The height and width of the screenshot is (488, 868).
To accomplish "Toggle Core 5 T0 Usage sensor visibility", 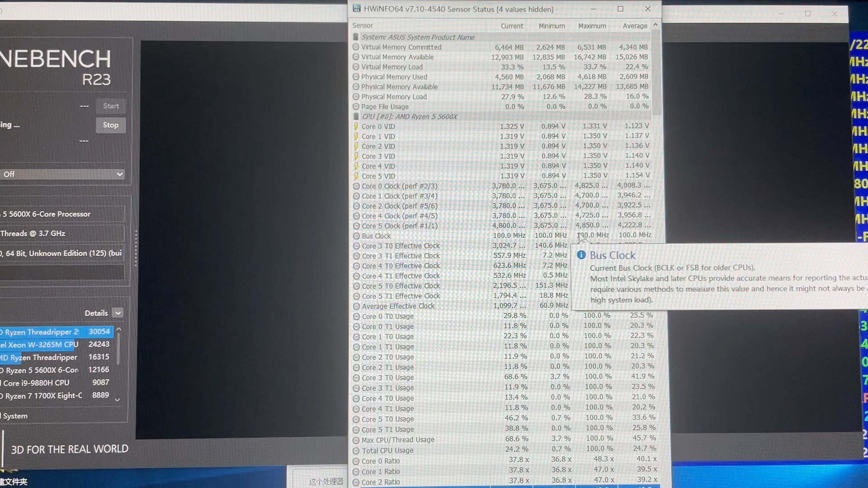I will click(x=356, y=419).
